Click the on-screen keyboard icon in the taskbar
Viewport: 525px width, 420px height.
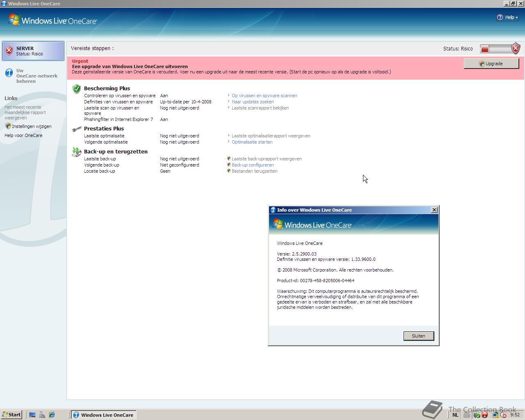click(466, 415)
